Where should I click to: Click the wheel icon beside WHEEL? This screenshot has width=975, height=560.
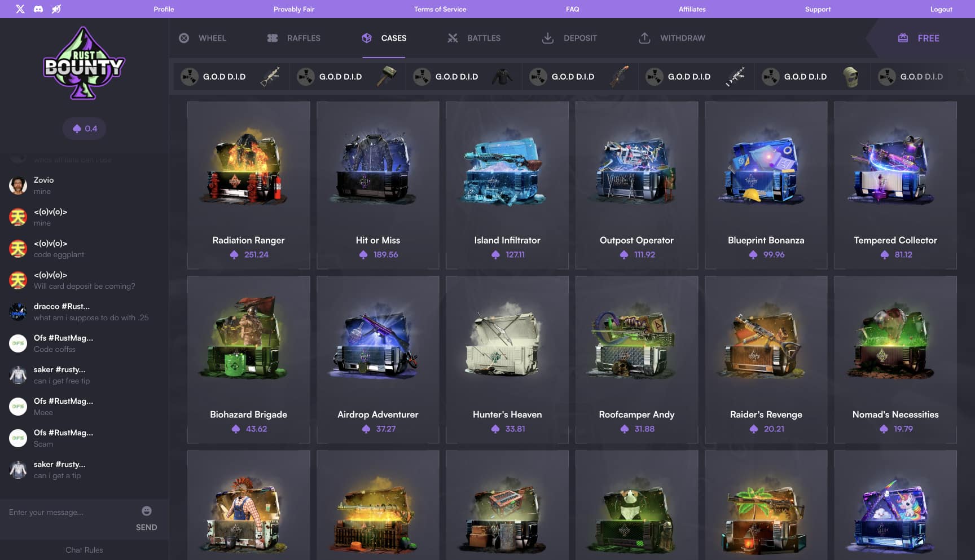tap(184, 38)
